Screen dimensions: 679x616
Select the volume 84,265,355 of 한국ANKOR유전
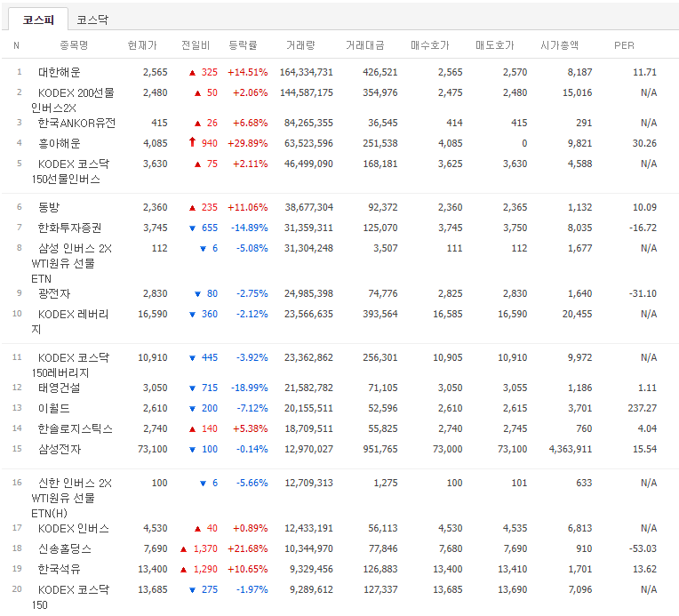pyautogui.click(x=308, y=123)
